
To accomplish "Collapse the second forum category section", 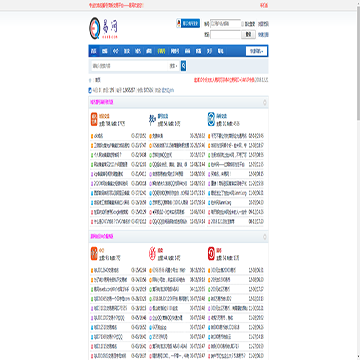I will coord(265,237).
